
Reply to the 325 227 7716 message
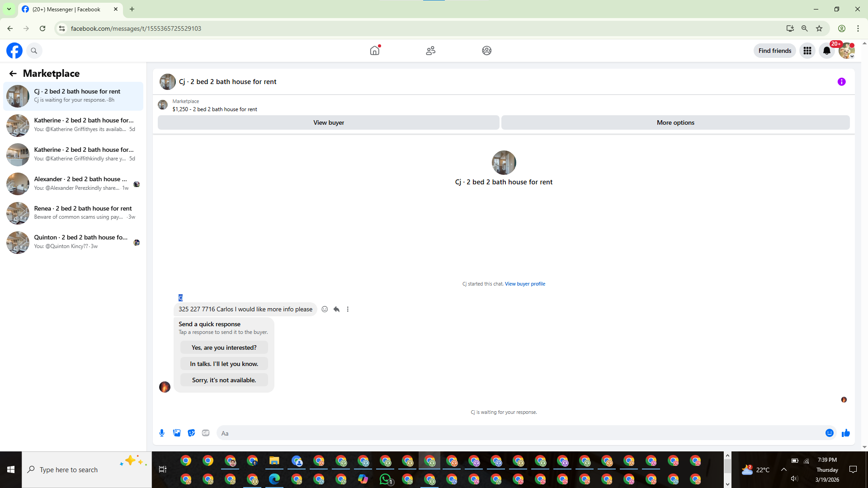click(x=336, y=309)
